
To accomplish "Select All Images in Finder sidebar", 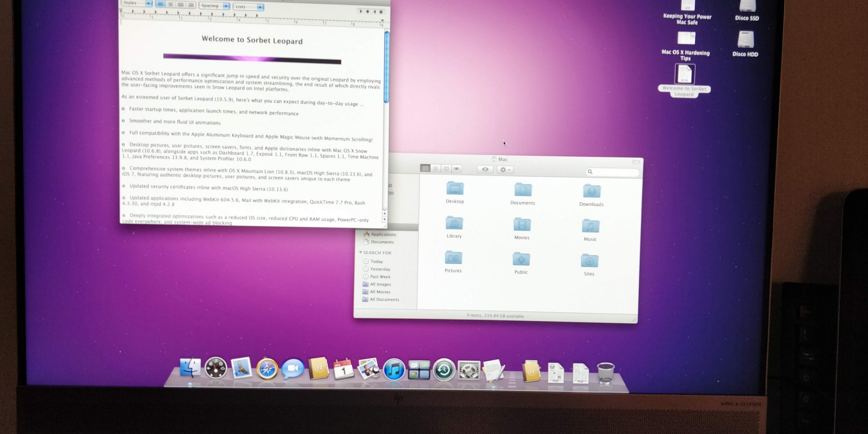I will point(377,284).
